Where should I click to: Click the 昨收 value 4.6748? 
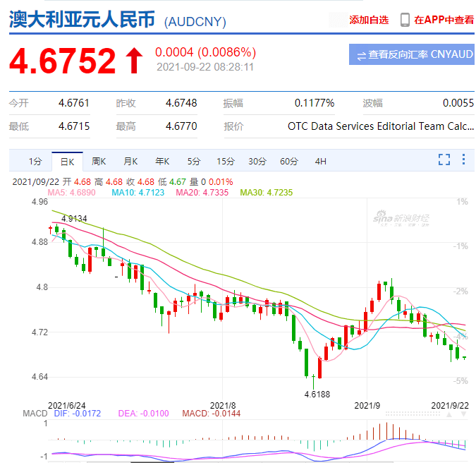click(x=181, y=103)
